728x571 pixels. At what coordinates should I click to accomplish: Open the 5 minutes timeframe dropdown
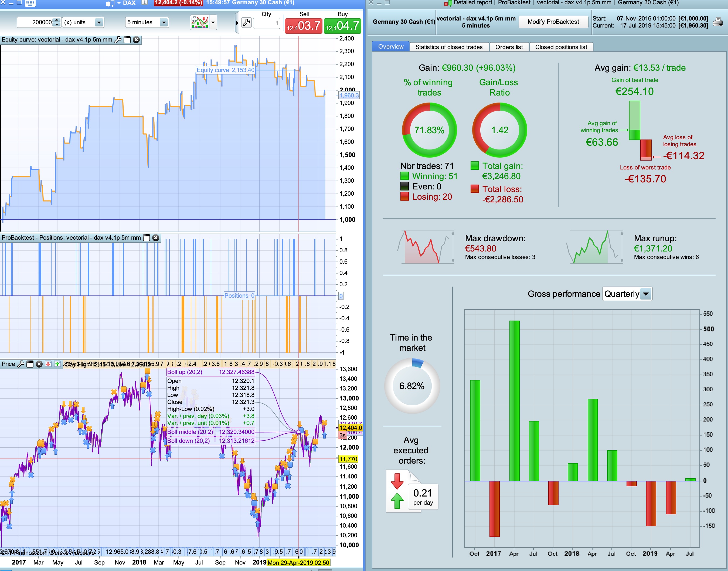164,22
